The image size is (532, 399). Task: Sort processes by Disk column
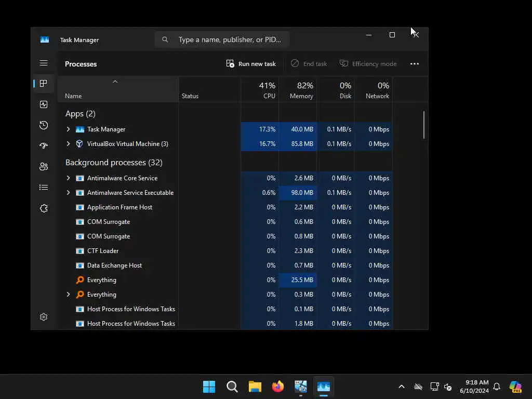[336, 89]
